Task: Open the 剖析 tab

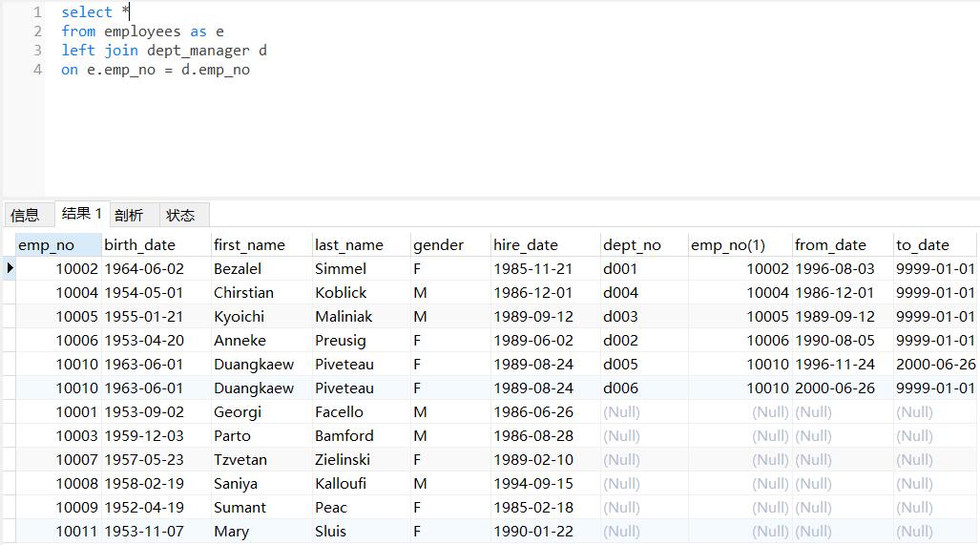Action: [x=128, y=215]
